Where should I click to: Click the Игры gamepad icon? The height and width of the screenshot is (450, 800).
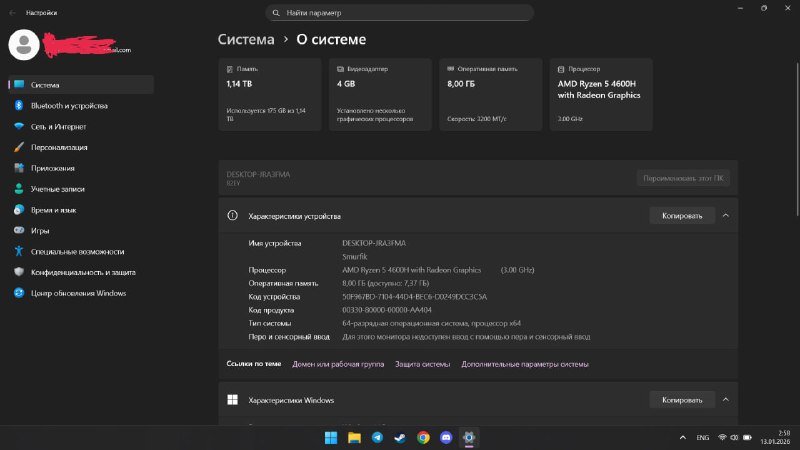point(19,230)
